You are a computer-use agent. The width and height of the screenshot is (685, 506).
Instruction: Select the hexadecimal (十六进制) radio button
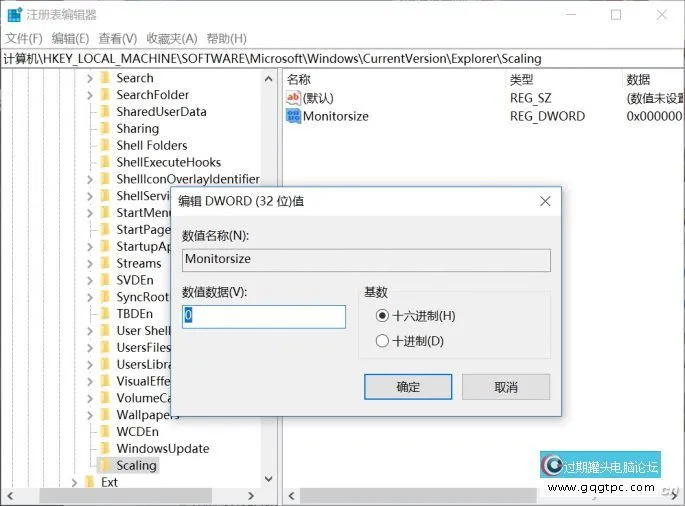pos(382,315)
